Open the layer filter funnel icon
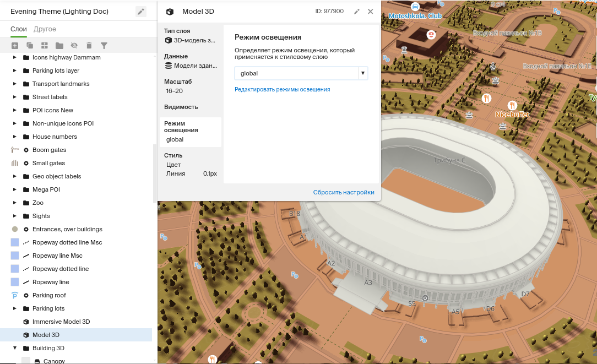The width and height of the screenshot is (597, 364). [x=104, y=46]
